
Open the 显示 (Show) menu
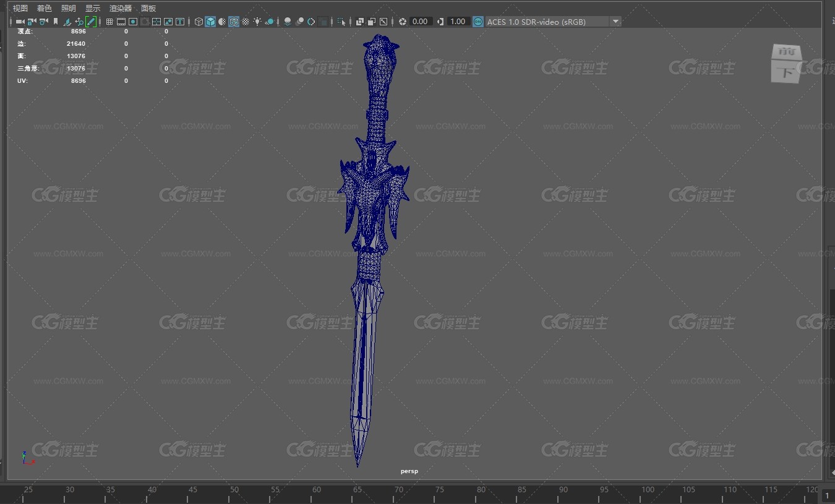coord(93,9)
